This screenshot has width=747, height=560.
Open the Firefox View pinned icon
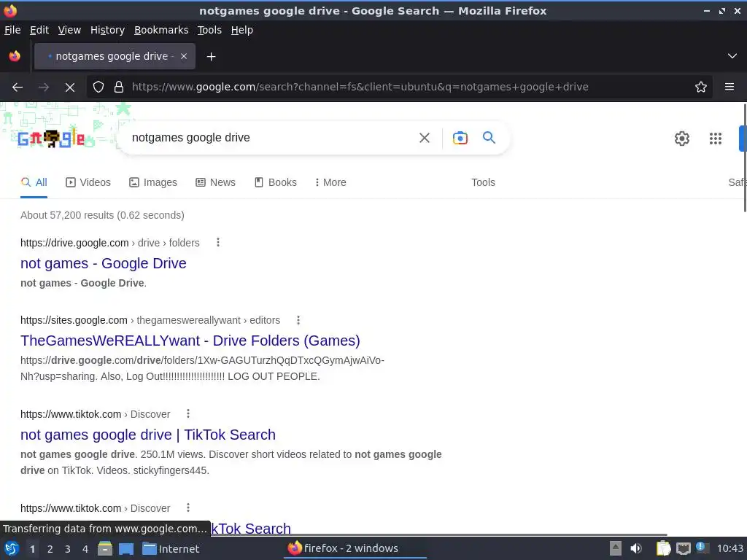point(15,56)
